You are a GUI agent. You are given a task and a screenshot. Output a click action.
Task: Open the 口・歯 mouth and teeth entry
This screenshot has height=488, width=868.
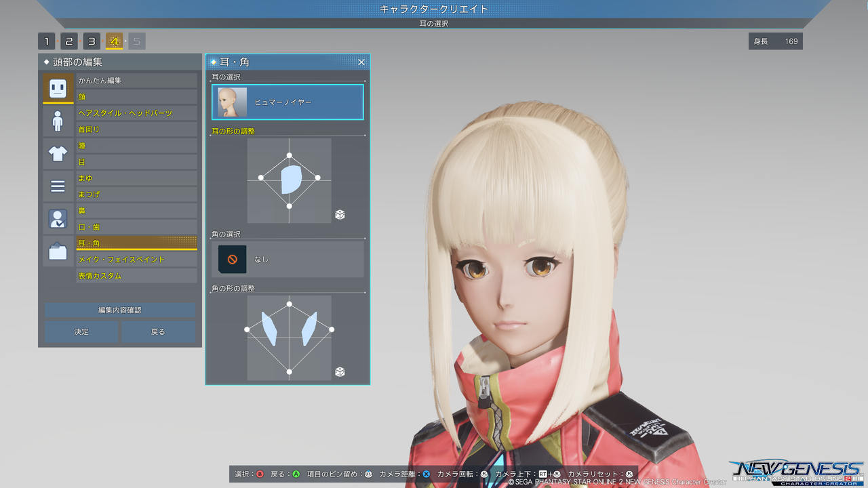click(136, 227)
